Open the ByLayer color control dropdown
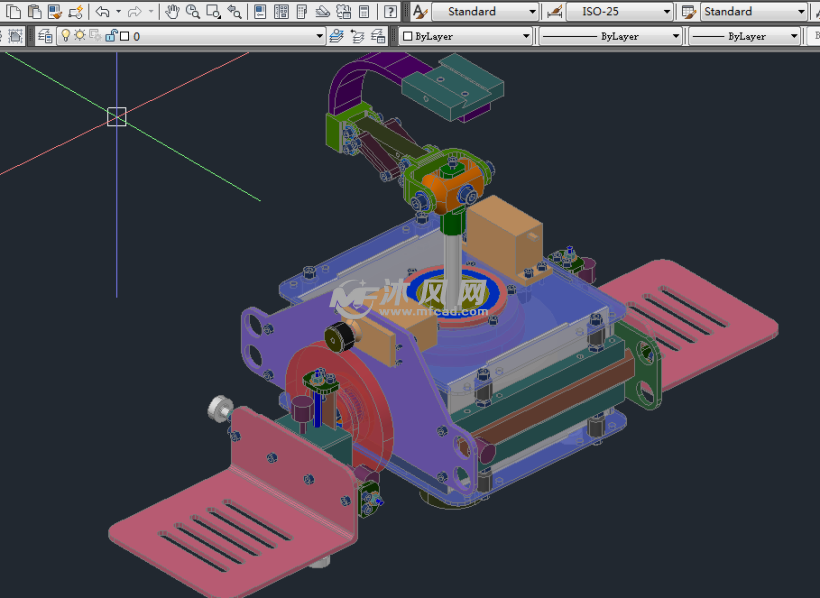 [x=526, y=36]
